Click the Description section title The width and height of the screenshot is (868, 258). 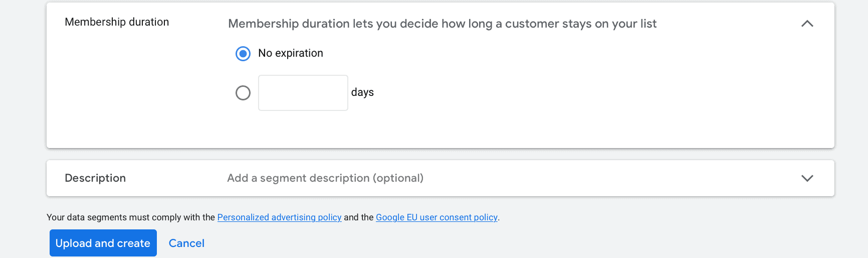point(95,178)
